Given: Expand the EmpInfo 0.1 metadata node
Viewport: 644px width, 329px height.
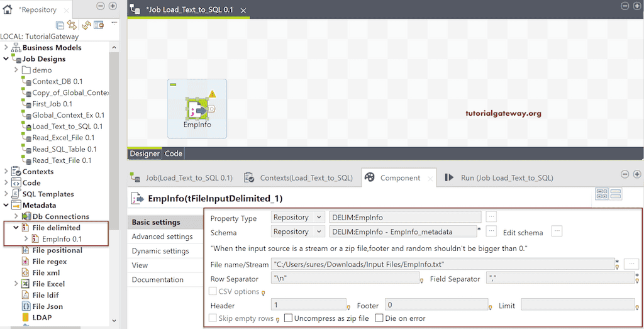Looking at the screenshot, I should [26, 238].
